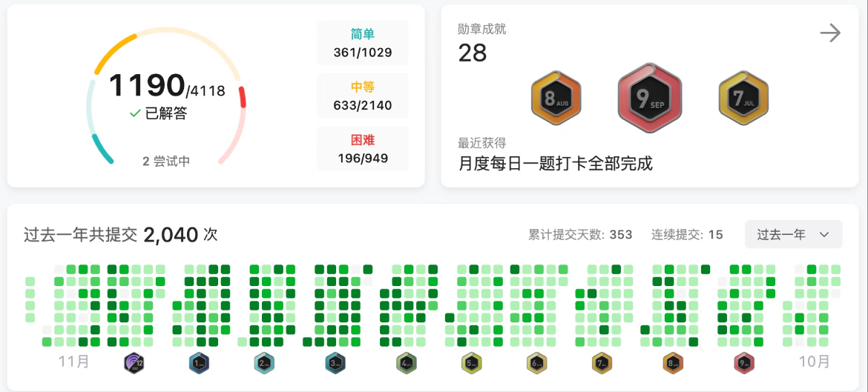
Task: Click the July badge in achievements
Action: click(743, 98)
